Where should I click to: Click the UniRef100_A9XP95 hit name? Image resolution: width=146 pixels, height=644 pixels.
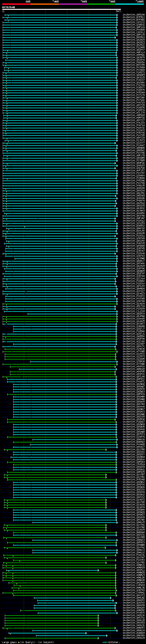tap(134, 371)
